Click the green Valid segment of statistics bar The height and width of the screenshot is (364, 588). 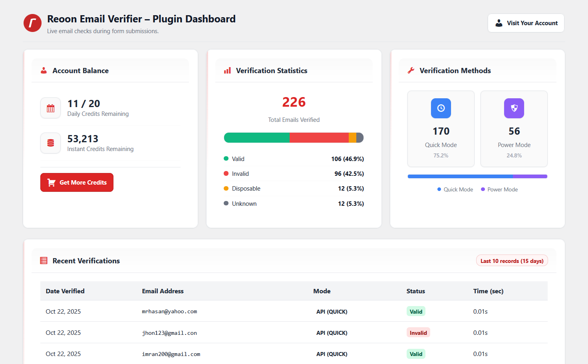click(256, 138)
